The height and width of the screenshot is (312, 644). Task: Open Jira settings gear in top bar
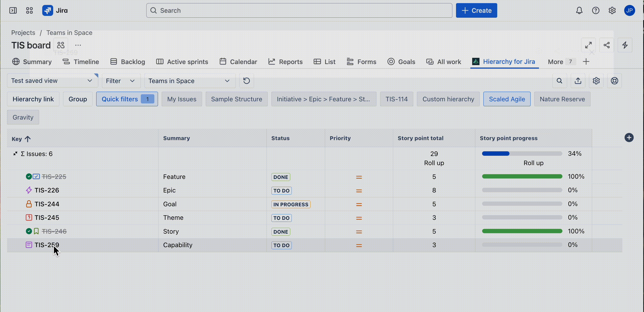coord(612,10)
